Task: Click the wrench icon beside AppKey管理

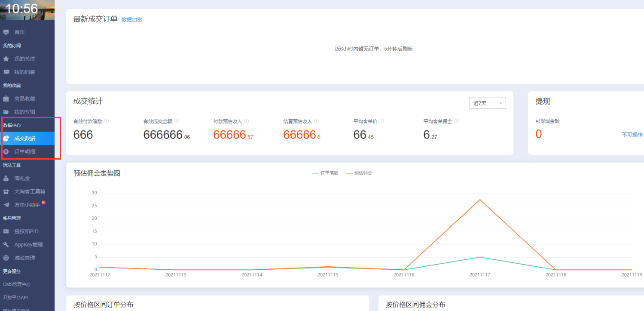Action: [x=6, y=245]
